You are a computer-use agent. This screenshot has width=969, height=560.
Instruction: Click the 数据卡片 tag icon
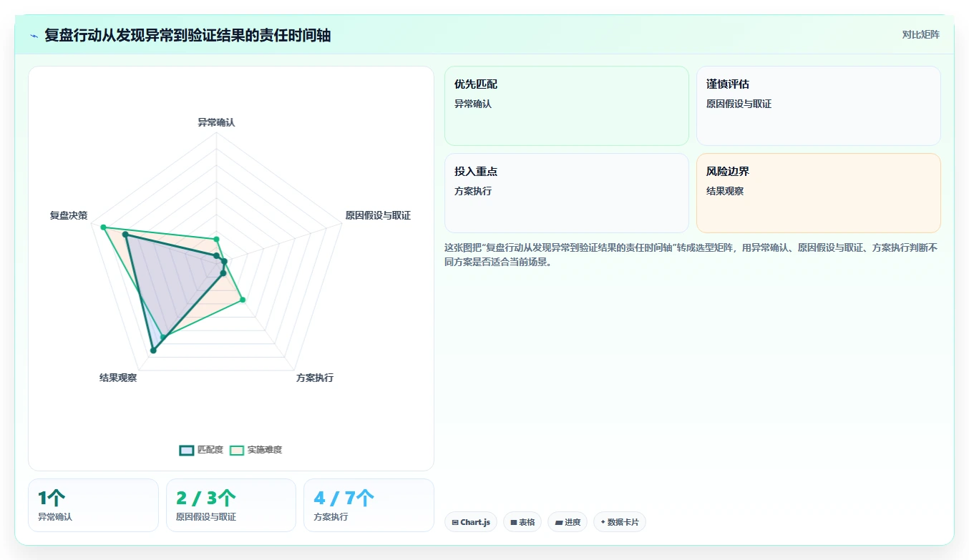coord(603,523)
